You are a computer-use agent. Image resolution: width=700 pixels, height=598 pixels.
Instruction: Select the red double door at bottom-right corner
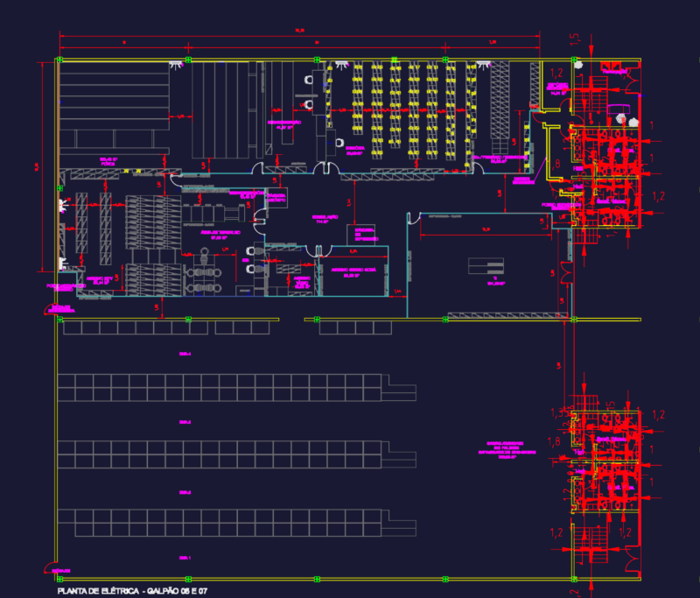click(632, 559)
